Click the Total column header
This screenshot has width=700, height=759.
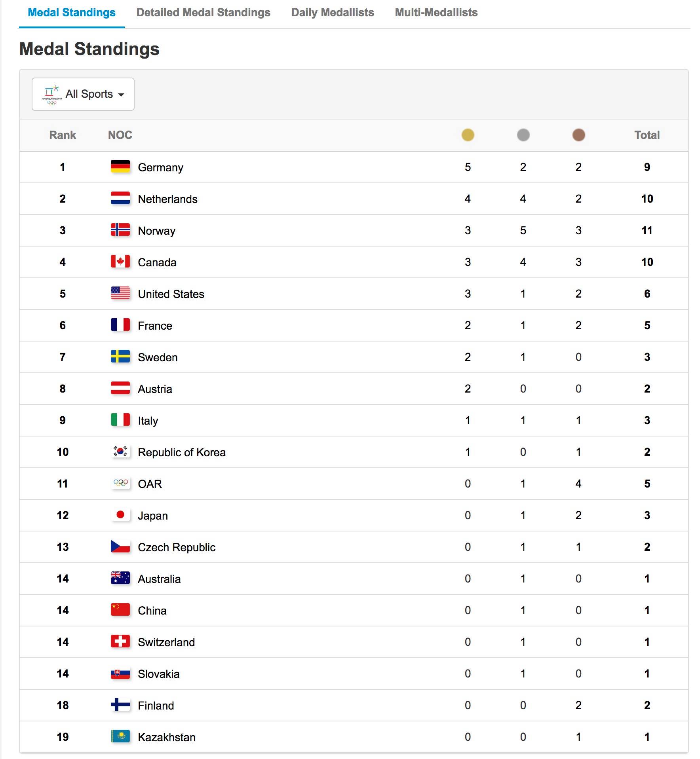tap(647, 135)
